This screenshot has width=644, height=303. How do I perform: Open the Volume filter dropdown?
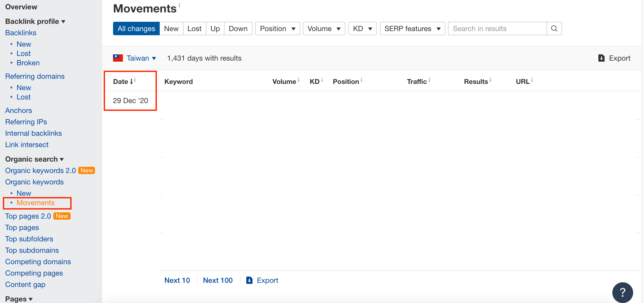pos(324,28)
